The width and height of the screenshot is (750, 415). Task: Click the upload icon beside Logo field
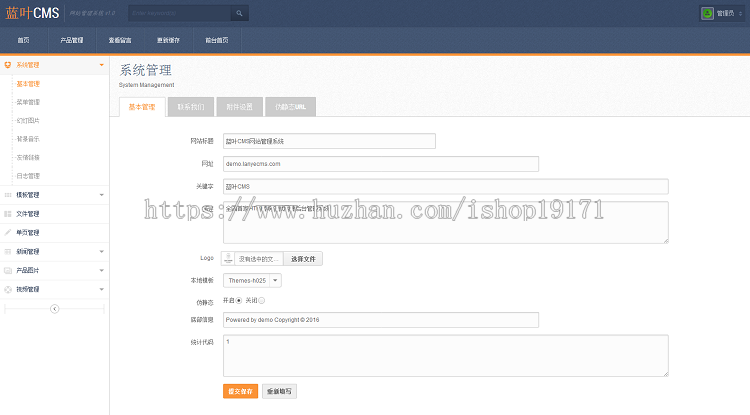(228, 259)
